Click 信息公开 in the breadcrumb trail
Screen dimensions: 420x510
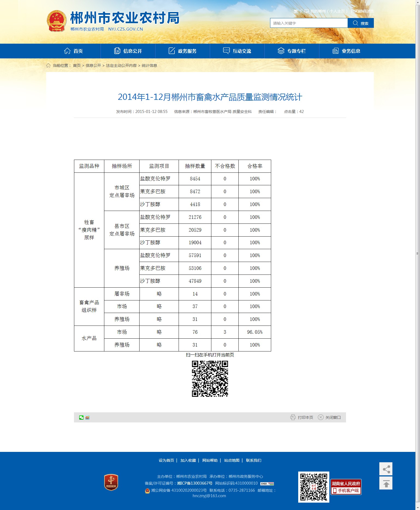(93, 65)
